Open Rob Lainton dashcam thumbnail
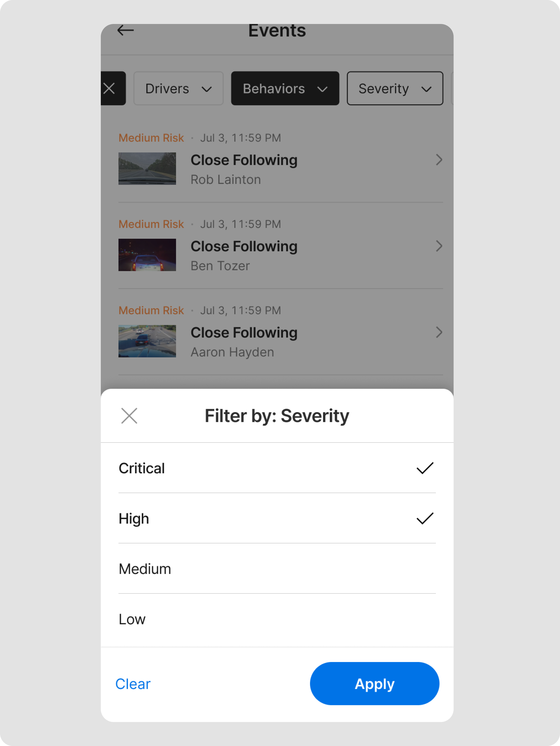Viewport: 560px width, 746px height. click(147, 169)
